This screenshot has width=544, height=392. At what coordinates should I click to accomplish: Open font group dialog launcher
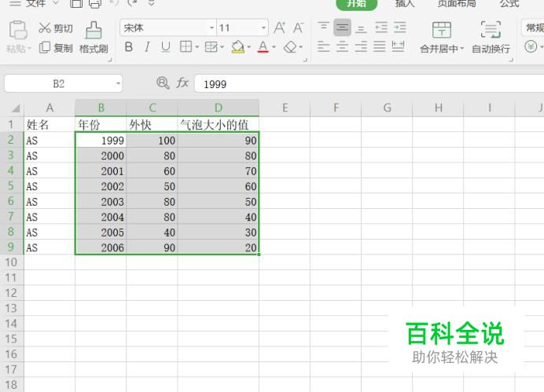point(305,60)
